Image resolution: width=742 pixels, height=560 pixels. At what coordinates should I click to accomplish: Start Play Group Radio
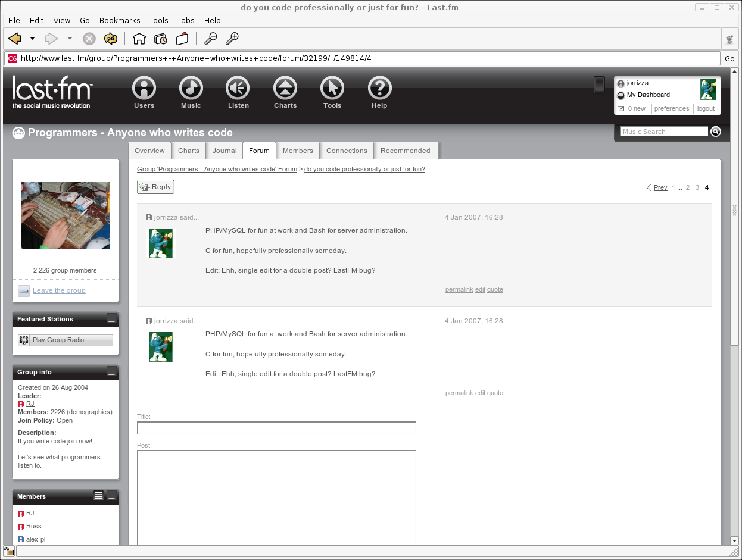(x=65, y=340)
